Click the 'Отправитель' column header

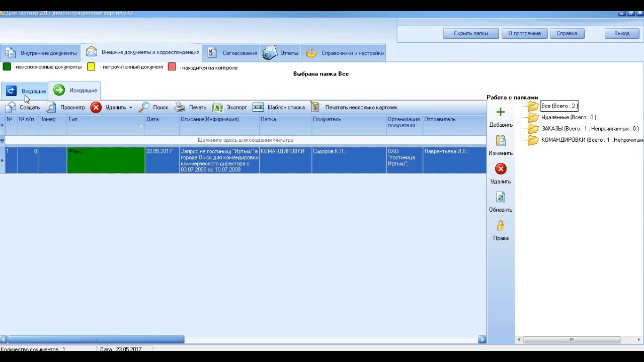(454, 125)
